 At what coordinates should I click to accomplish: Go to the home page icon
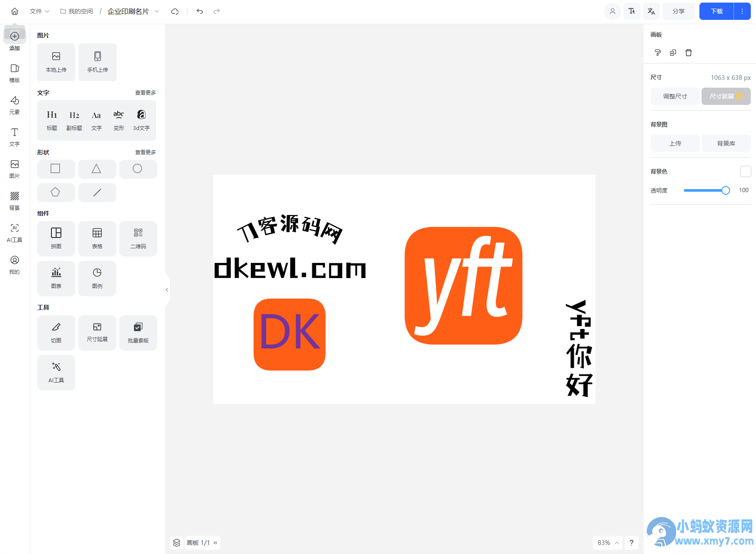(x=15, y=11)
